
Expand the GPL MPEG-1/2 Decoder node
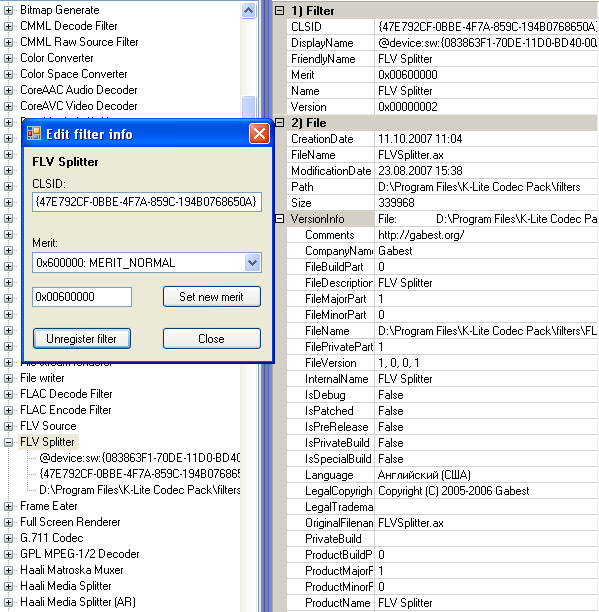(8, 554)
